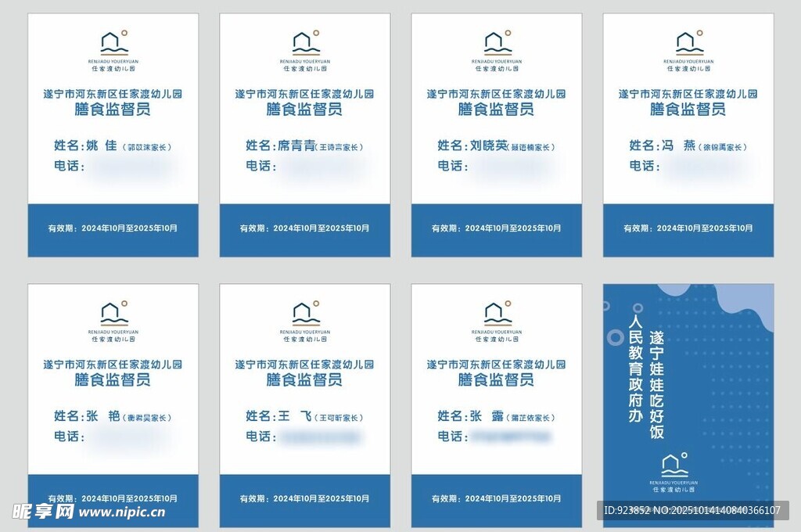Click the blue validity footer on 姚佳's card
This screenshot has width=801, height=532.
113,229
